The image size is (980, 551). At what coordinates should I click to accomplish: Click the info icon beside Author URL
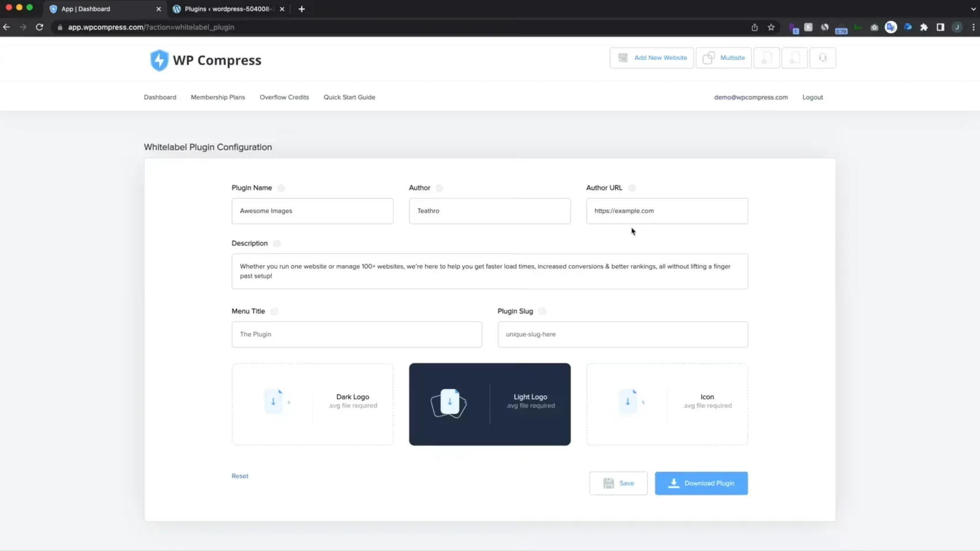[632, 188]
